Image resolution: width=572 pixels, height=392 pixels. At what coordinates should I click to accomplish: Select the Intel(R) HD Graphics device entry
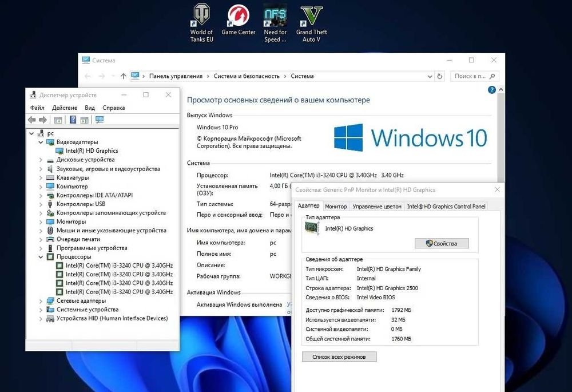coord(92,151)
